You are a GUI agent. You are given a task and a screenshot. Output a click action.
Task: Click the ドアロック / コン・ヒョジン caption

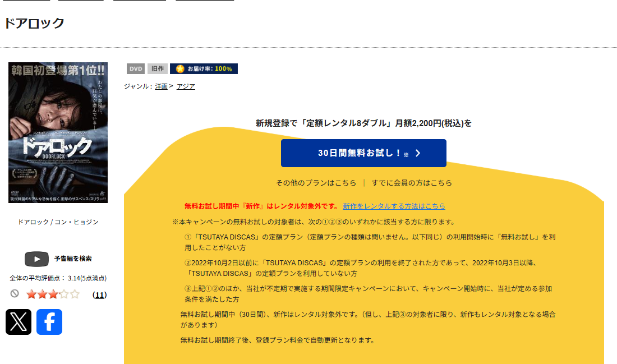coord(58,222)
